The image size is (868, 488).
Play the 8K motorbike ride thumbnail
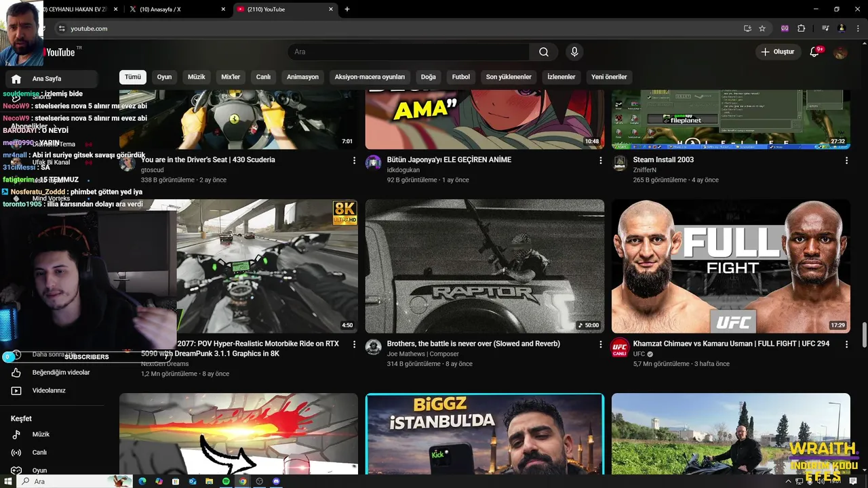267,266
